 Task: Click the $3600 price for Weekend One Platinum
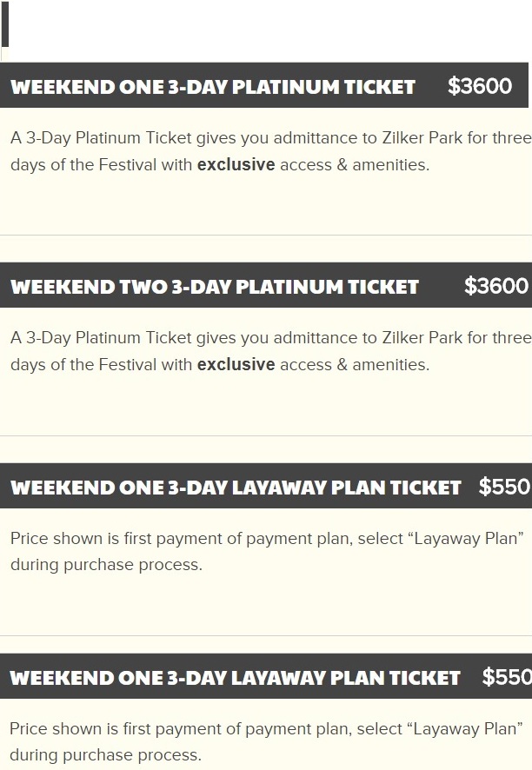click(x=480, y=86)
